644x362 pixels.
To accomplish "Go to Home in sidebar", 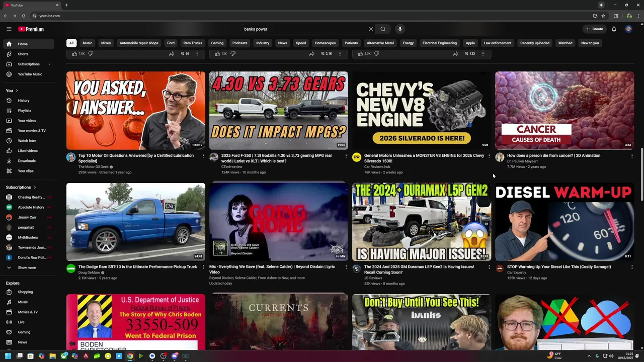I will (x=28, y=44).
